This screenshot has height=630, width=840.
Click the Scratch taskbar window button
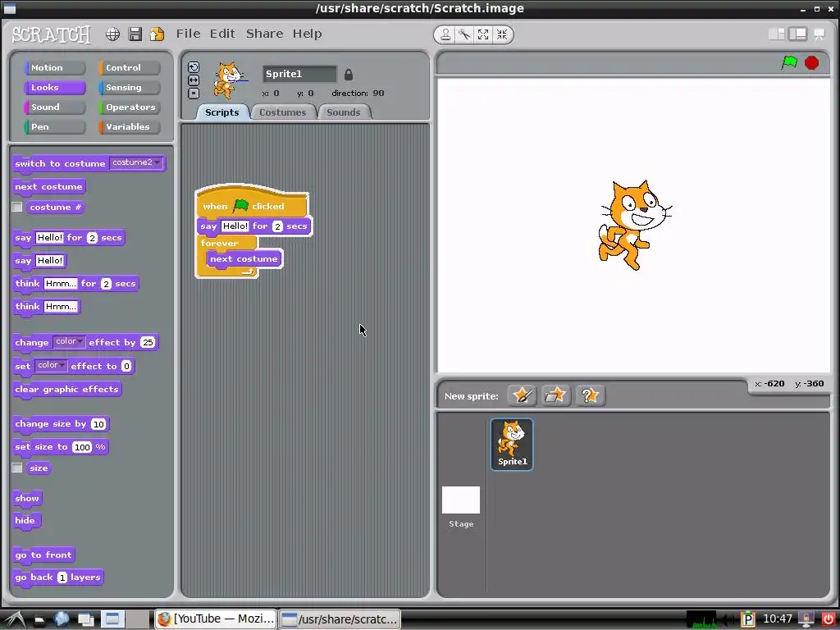[340, 619]
